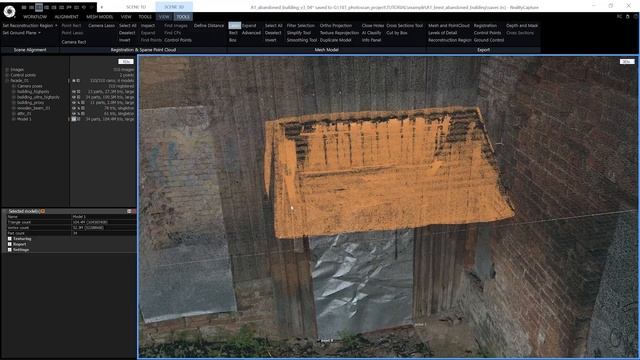This screenshot has width=640, height=360.
Task: Click the lock icon at top right
Action: [x=627, y=16]
